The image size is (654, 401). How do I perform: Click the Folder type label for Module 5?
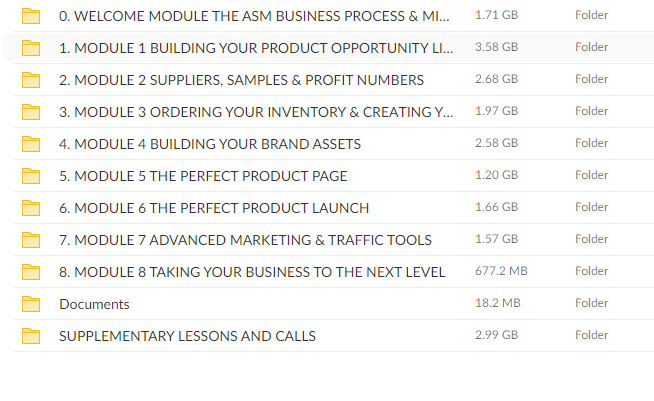pyautogui.click(x=591, y=175)
